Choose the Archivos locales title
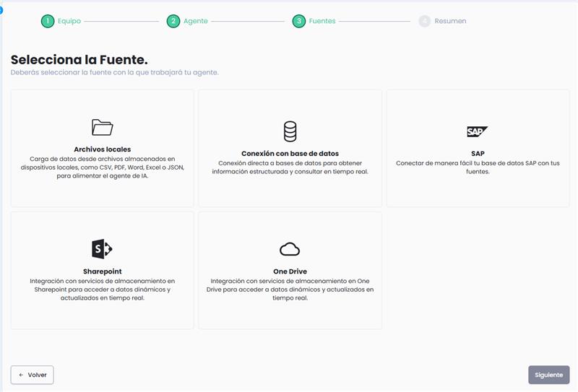 point(103,149)
